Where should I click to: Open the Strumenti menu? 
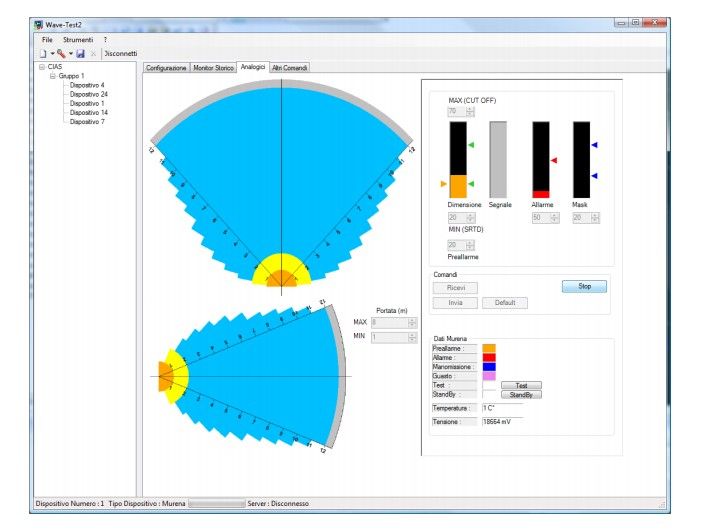point(78,40)
